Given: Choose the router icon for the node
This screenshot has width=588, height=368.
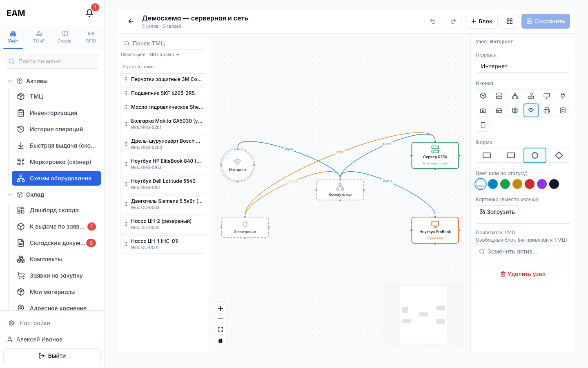Looking at the screenshot, I should pyautogui.click(x=531, y=96).
